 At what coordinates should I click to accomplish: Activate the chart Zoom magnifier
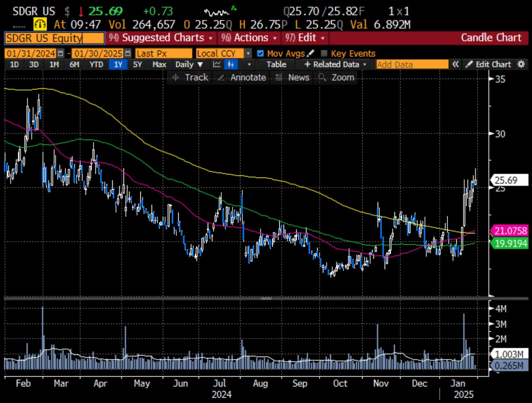point(336,77)
